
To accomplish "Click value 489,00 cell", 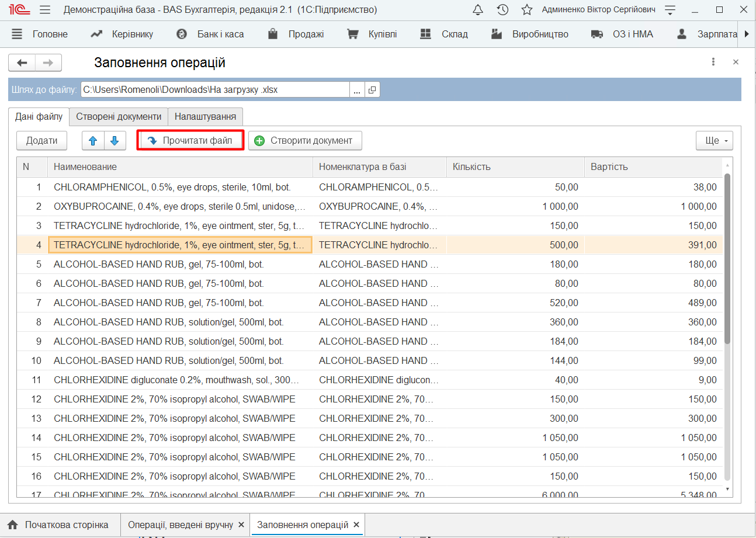I will tap(653, 303).
